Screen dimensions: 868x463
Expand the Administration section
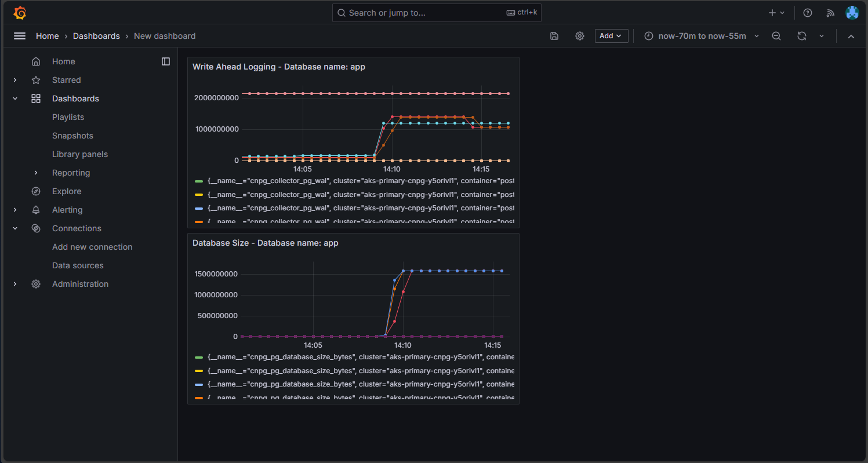point(15,284)
